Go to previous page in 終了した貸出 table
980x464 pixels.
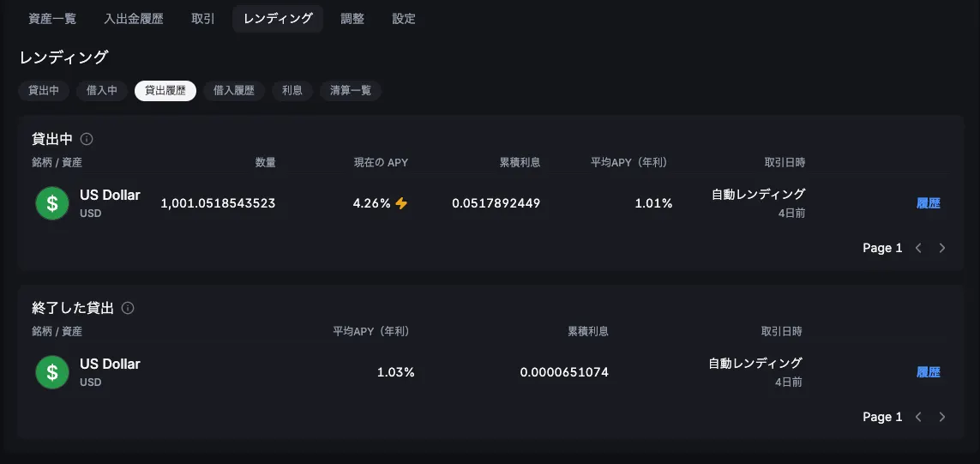click(918, 417)
